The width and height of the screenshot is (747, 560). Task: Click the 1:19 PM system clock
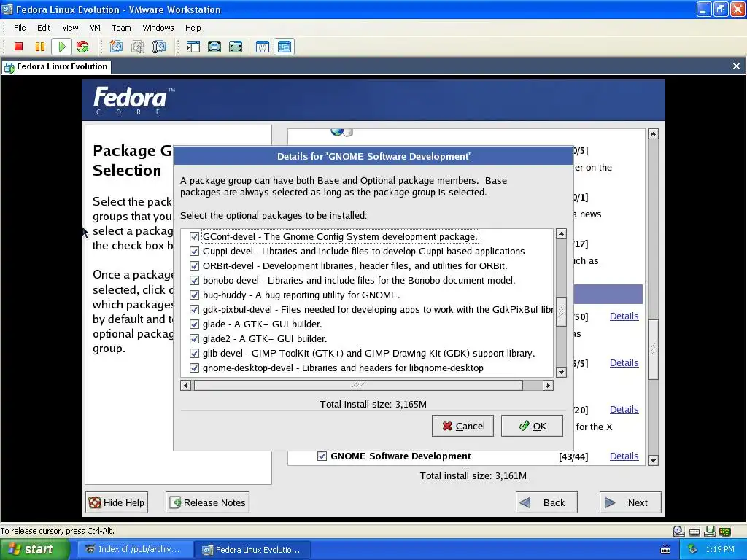(720, 549)
